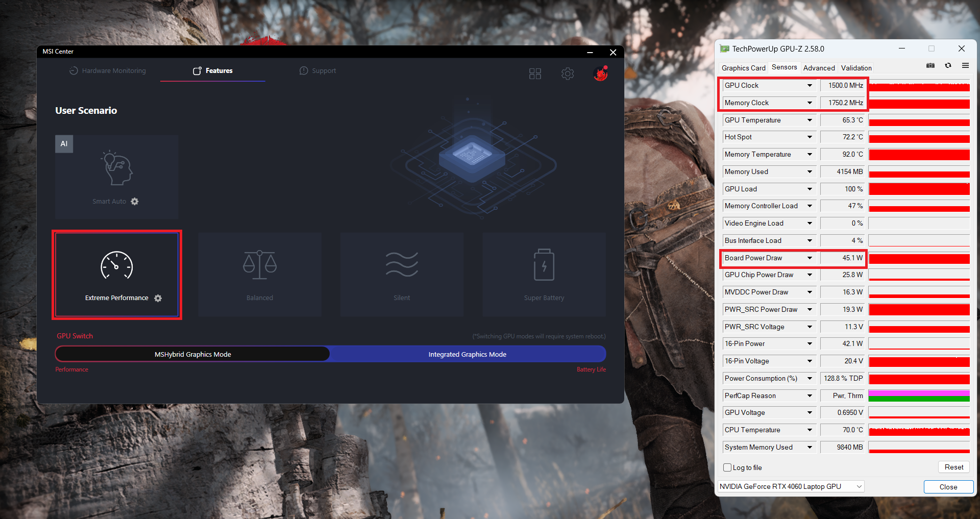Click the GPU-Z screenshot camera icon
This screenshot has width=980, height=519.
pyautogui.click(x=930, y=66)
